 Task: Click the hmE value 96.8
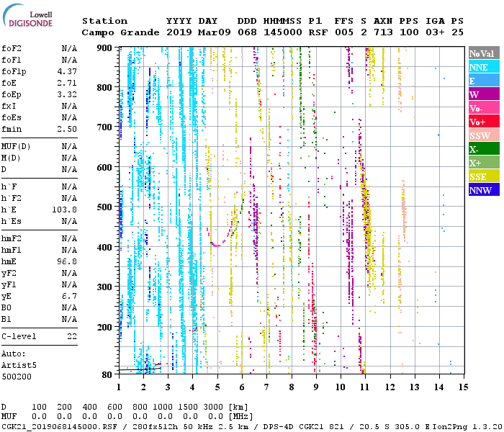pos(67,261)
